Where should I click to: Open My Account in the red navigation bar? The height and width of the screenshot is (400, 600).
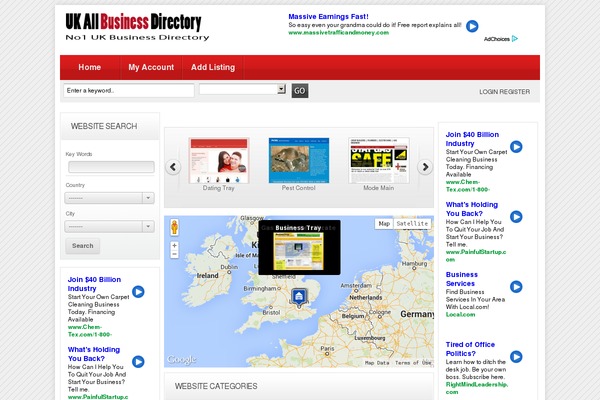(151, 67)
